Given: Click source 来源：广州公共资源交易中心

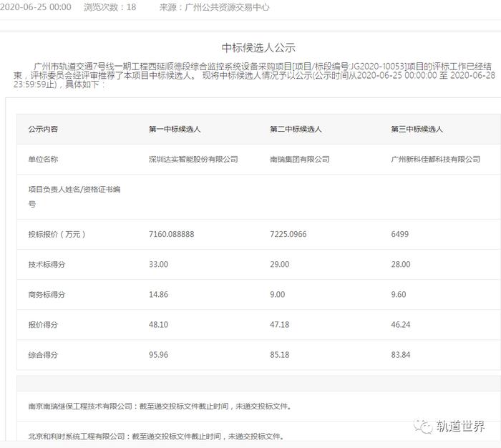Looking at the screenshot, I should (215, 7).
